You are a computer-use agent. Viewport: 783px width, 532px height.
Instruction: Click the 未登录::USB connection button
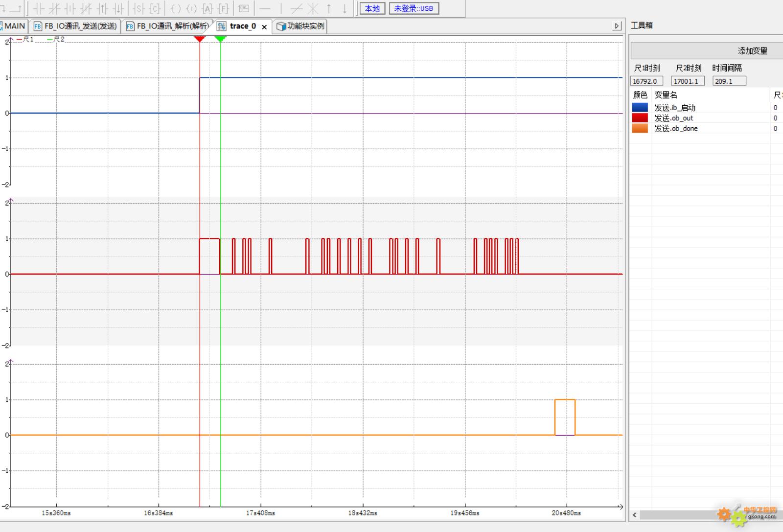coord(414,8)
